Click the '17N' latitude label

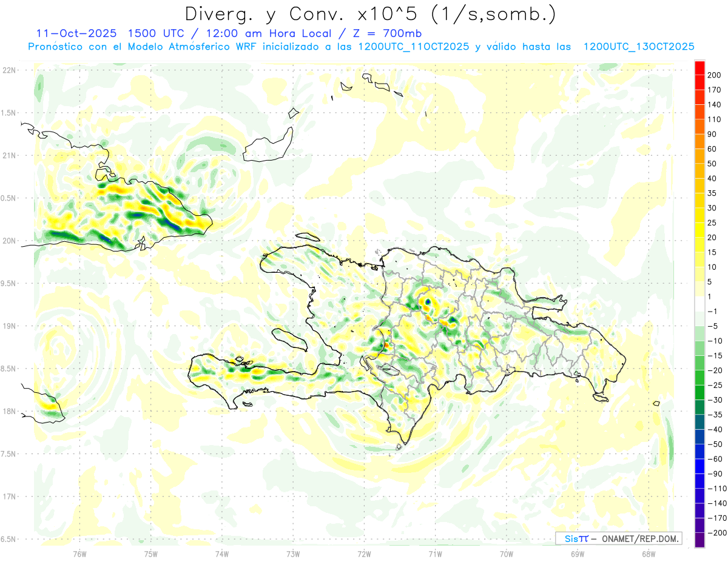click(x=9, y=497)
